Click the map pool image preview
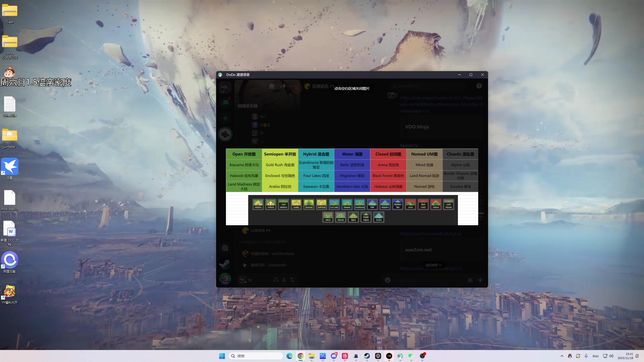The width and height of the screenshot is (644, 362). [x=352, y=187]
